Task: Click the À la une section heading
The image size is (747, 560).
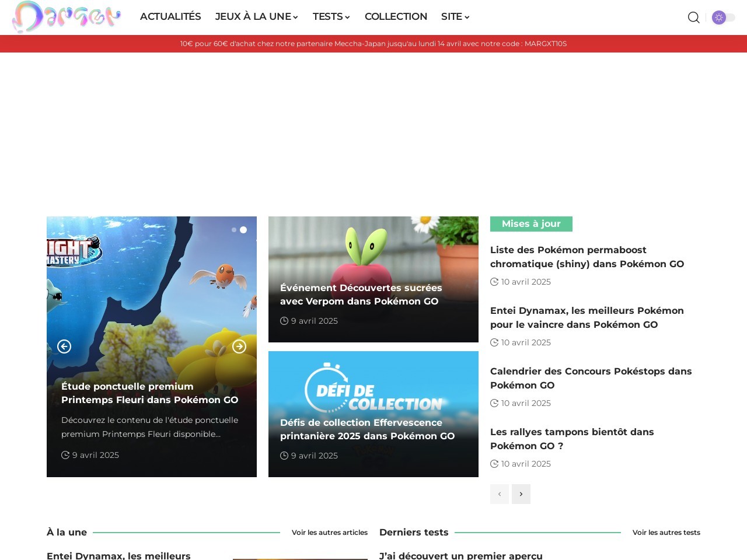Action: click(x=67, y=532)
